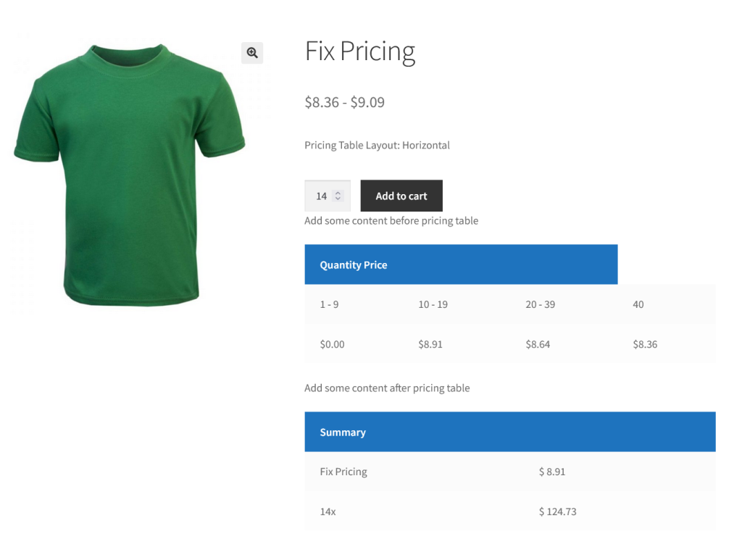Select the 1 - 9 quantity tier cell
Image resolution: width=742 pixels, height=560 pixels.
pyautogui.click(x=329, y=304)
